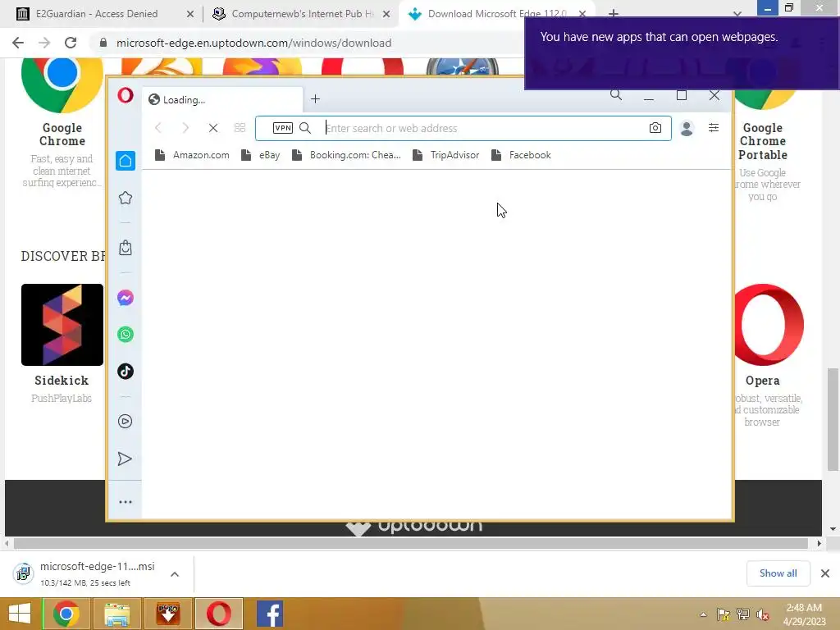
Task: Open the Player icon in Opera sidebar
Action: (x=126, y=421)
